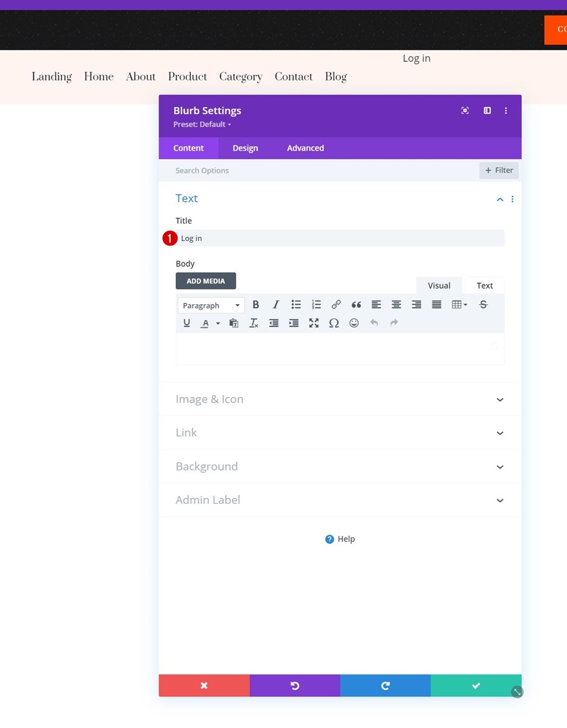The height and width of the screenshot is (728, 567).
Task: Expand the Image & Icon section
Action: tap(340, 399)
